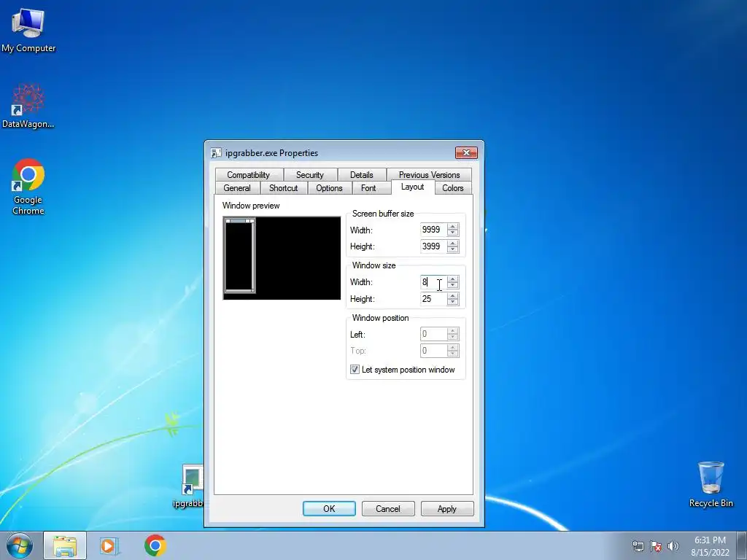Screen dimensions: 747x560
Task: Select the Google Chrome desktop shortcut
Action: (x=28, y=187)
